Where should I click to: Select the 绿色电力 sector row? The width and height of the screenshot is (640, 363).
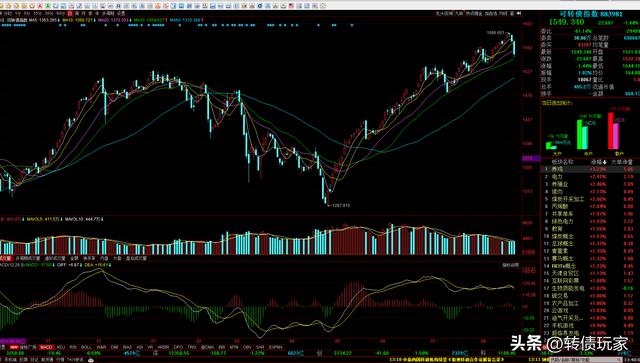(x=590, y=221)
